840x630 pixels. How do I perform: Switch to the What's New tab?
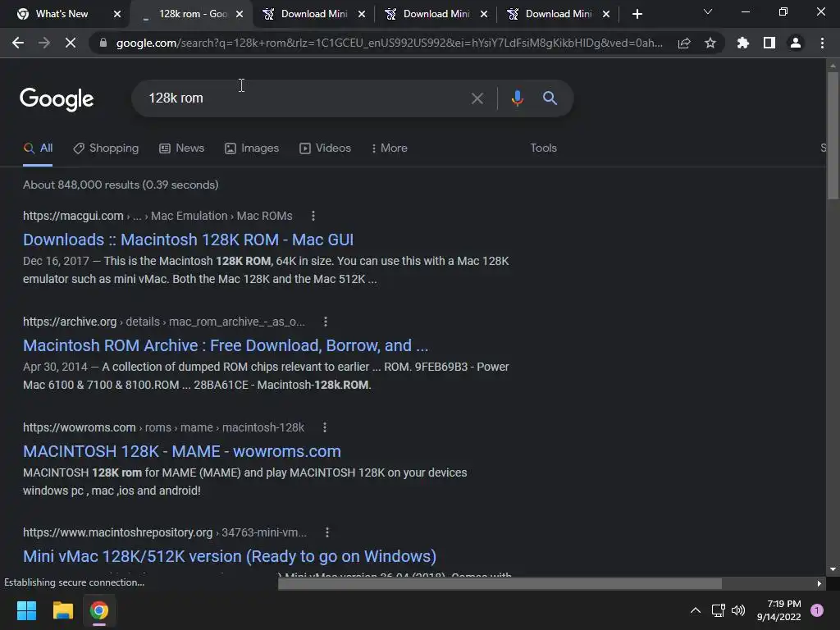[62, 14]
